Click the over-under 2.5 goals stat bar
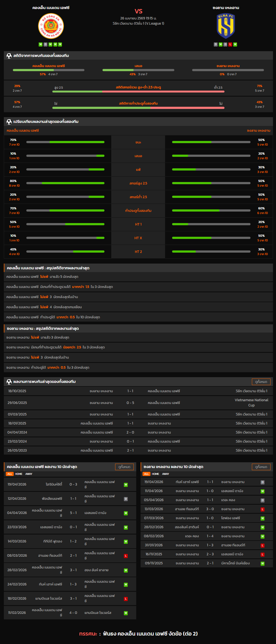 (x=138, y=91)
